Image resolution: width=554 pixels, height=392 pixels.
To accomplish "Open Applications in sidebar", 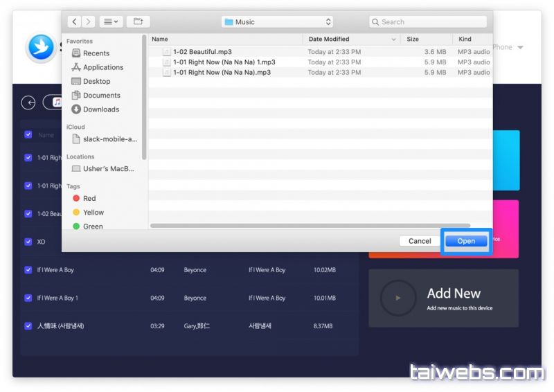I will (x=102, y=67).
